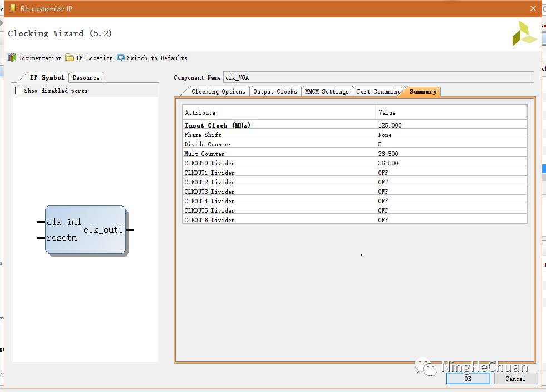Viewport: 546px width, 392px height.
Task: Switch to the Resource tab
Action: [86, 77]
